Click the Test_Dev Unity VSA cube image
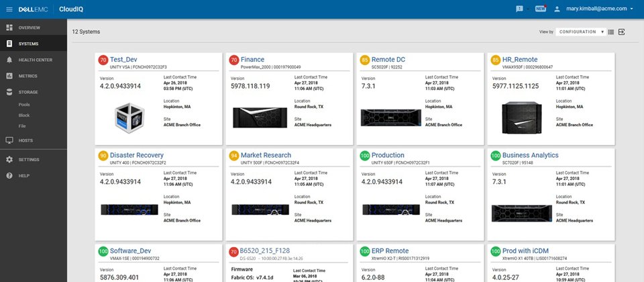This screenshot has height=282, width=644. point(128,118)
